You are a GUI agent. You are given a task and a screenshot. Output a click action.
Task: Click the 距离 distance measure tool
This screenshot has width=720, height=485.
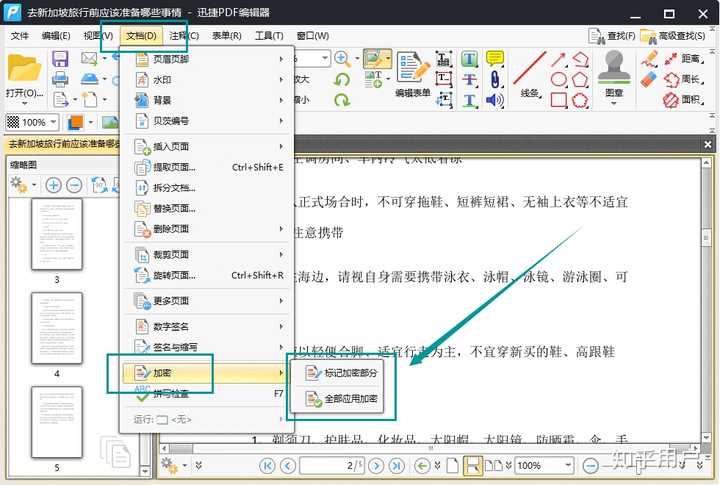pos(684,59)
